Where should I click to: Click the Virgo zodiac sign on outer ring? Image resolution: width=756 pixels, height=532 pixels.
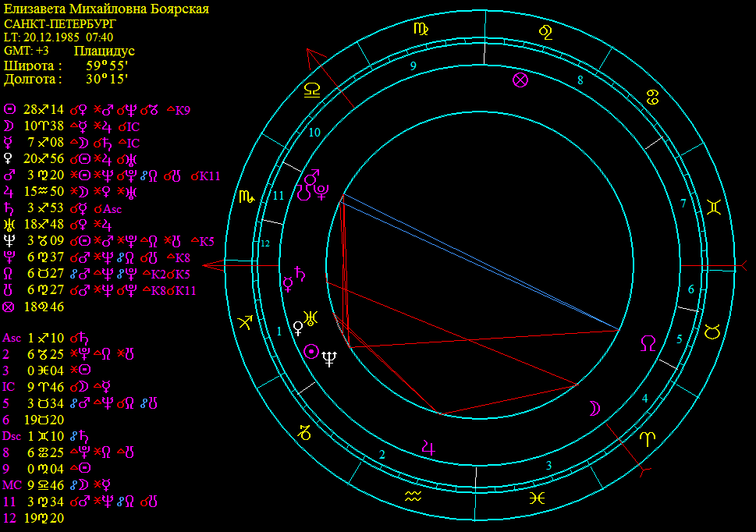[x=420, y=29]
